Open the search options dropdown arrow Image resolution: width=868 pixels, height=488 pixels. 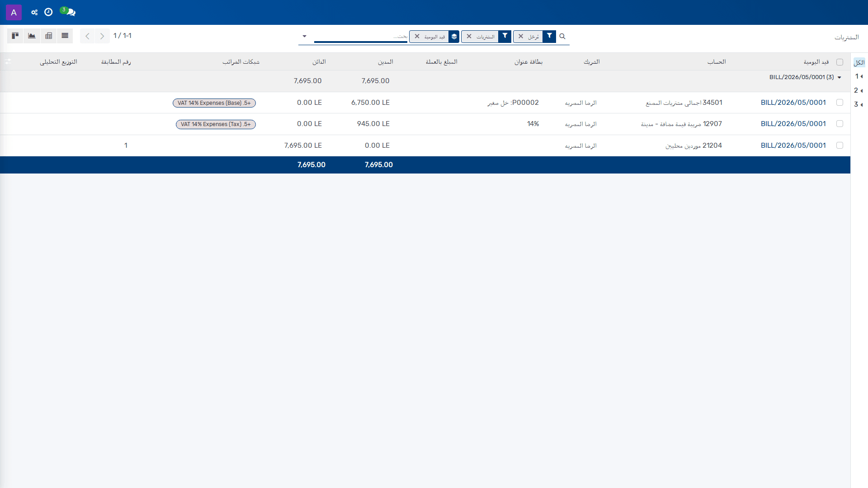(x=304, y=36)
